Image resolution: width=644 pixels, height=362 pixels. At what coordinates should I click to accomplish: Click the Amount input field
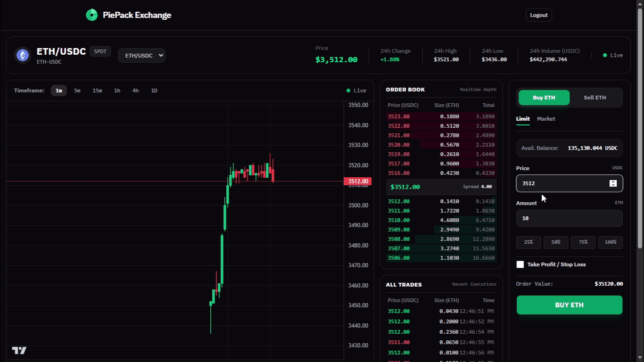[570, 218]
